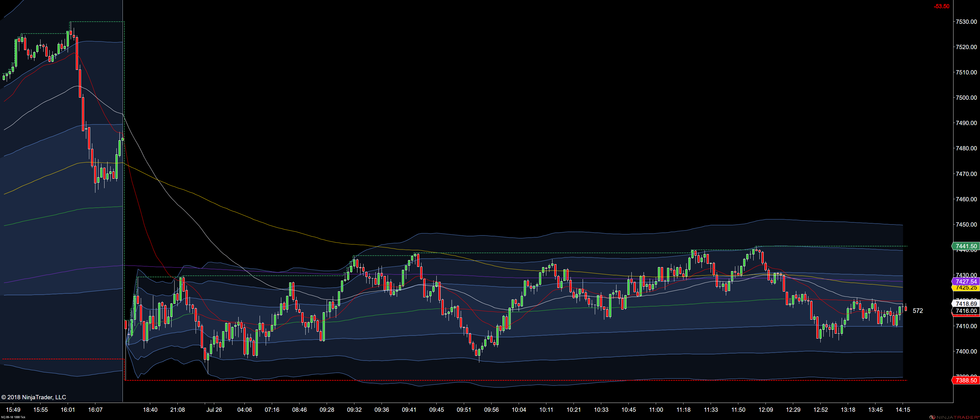Click the 15:55 time axis label

tap(40, 410)
